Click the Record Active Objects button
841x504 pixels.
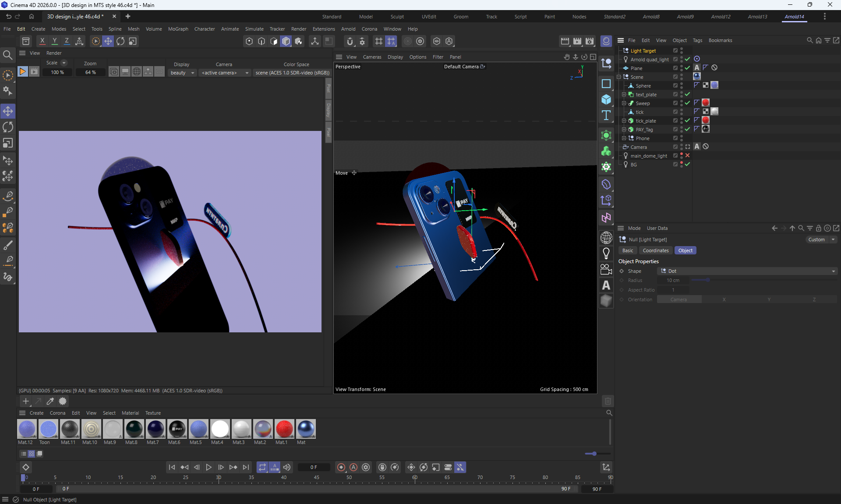tap(341, 467)
